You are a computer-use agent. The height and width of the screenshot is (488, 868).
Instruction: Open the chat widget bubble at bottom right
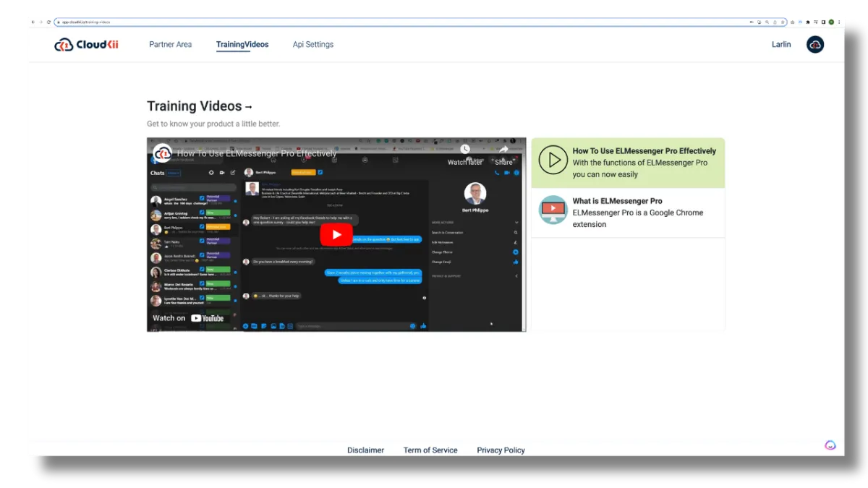tap(830, 445)
